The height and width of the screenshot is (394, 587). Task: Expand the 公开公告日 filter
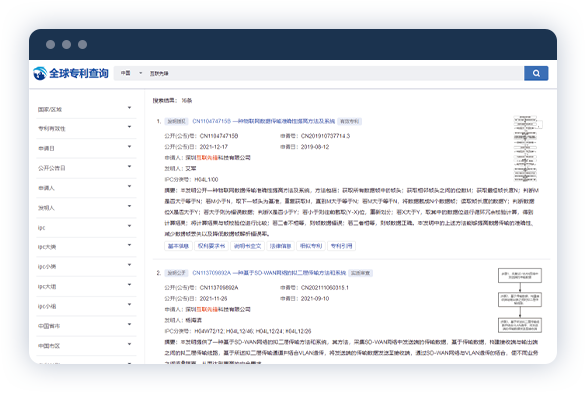87,168
